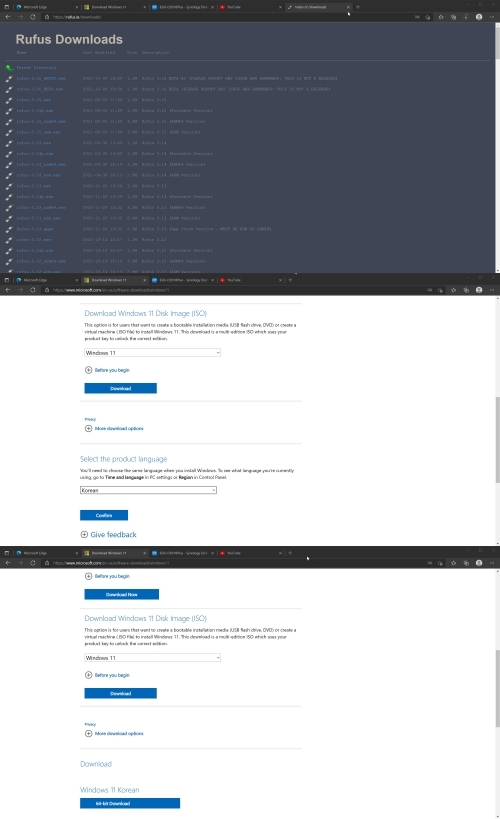Expand More download options in bottom 64-bit window
Screen dimensions: 500x819
click(x=114, y=733)
